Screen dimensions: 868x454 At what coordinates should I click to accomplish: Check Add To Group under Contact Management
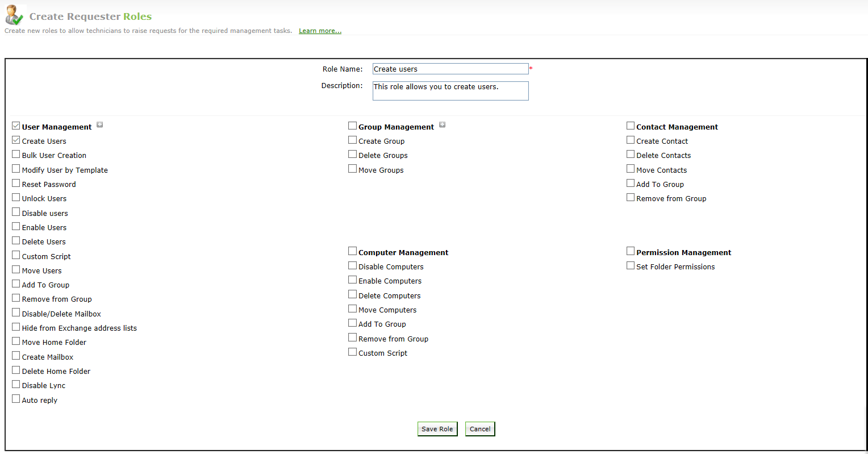click(631, 183)
